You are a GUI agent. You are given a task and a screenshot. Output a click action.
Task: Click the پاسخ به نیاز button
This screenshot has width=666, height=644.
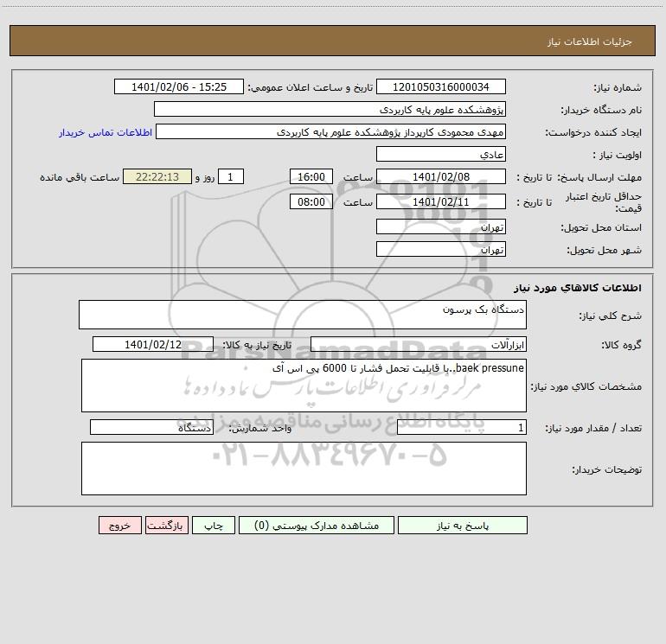[x=462, y=526]
